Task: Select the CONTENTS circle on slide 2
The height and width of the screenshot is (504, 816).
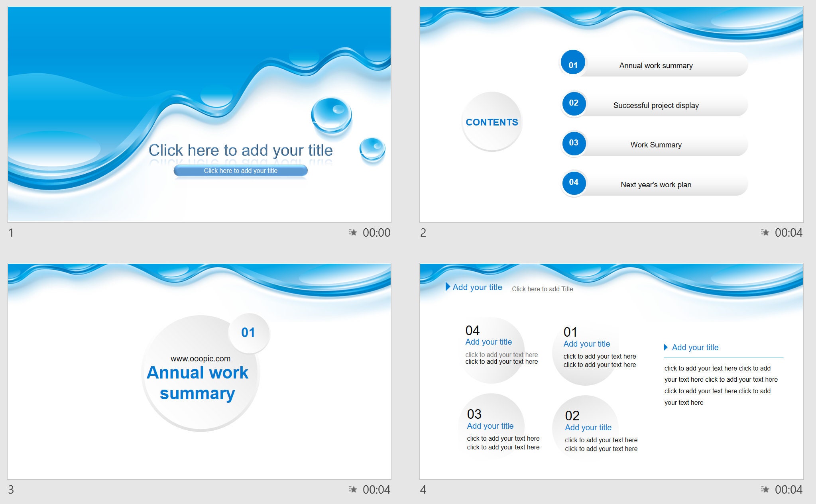Action: pos(492,122)
